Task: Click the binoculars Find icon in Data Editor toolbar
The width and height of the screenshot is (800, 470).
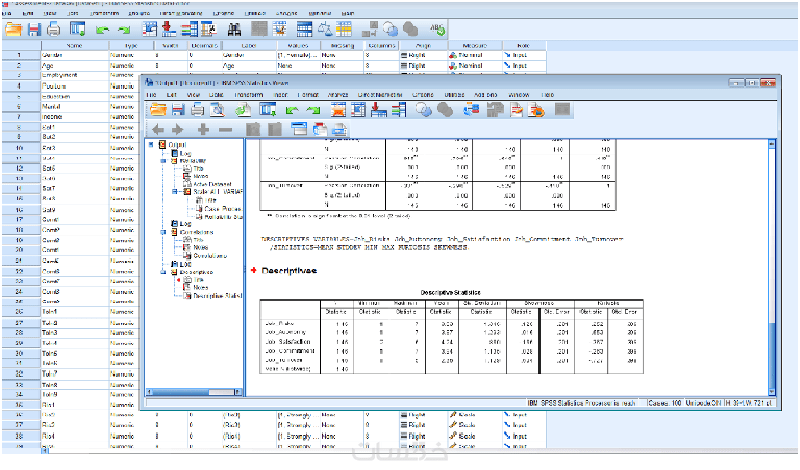Action: coord(232,30)
